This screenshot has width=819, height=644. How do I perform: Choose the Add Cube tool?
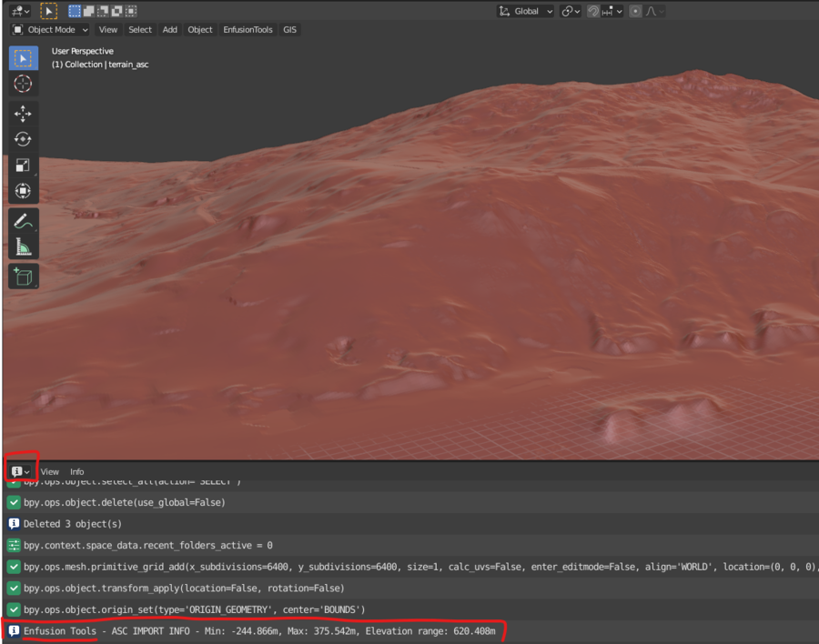coord(23,276)
